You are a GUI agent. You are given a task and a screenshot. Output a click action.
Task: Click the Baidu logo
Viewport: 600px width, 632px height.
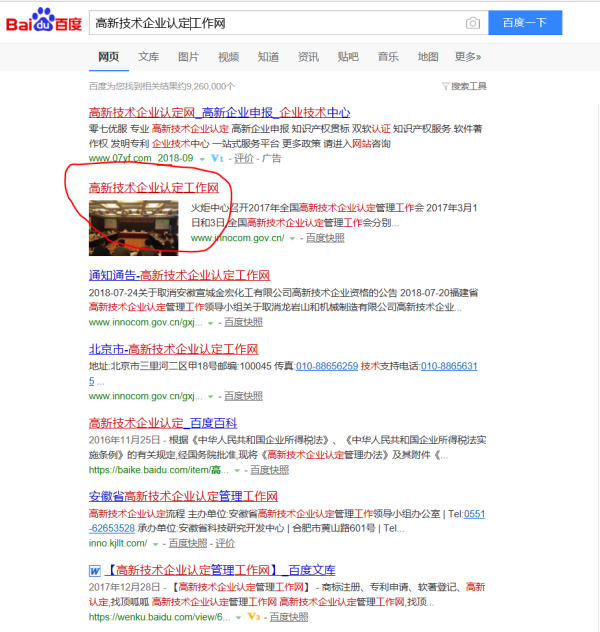[44, 20]
